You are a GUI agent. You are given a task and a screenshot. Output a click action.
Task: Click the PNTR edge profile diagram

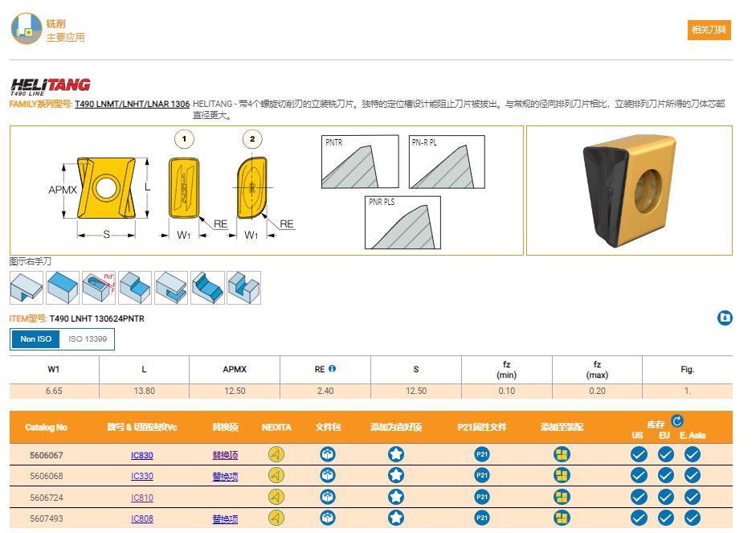tap(360, 162)
